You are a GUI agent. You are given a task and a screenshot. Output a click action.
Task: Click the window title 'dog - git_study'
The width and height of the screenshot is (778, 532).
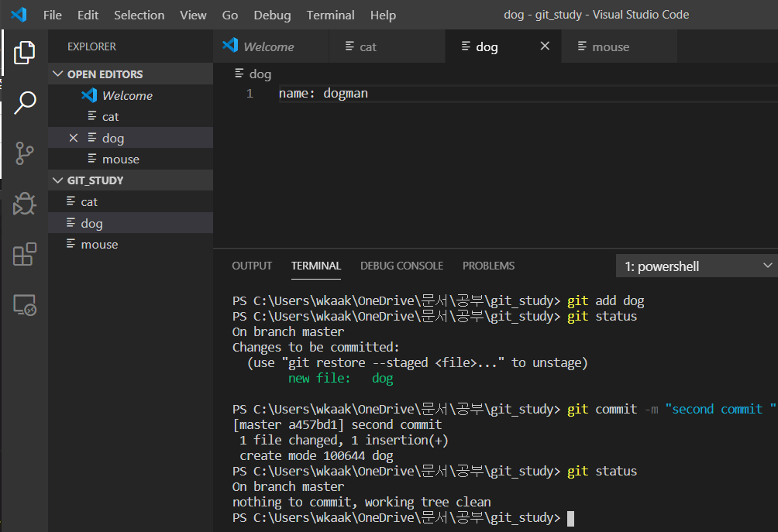point(542,15)
